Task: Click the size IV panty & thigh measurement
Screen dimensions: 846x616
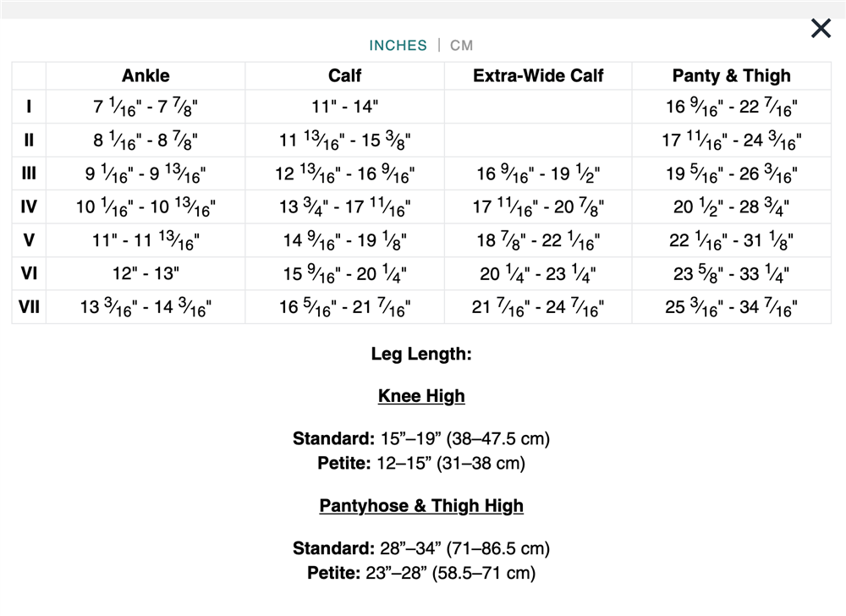Action: click(731, 207)
